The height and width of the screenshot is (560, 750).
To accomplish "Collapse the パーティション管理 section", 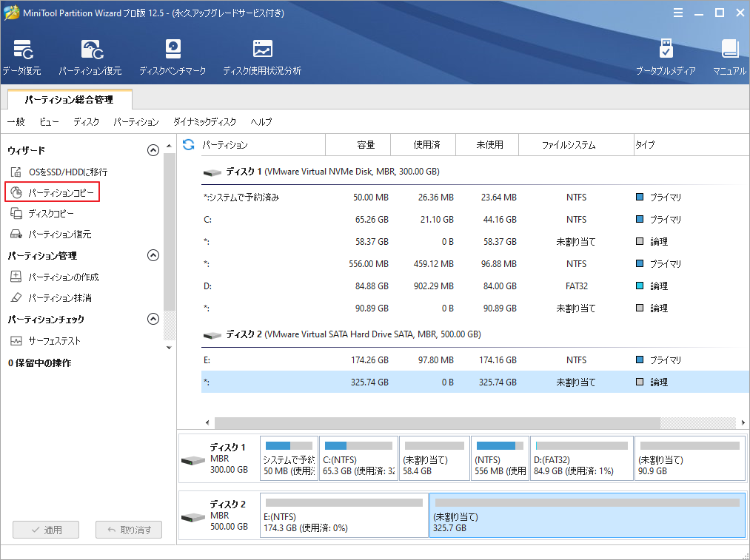I will click(x=153, y=254).
